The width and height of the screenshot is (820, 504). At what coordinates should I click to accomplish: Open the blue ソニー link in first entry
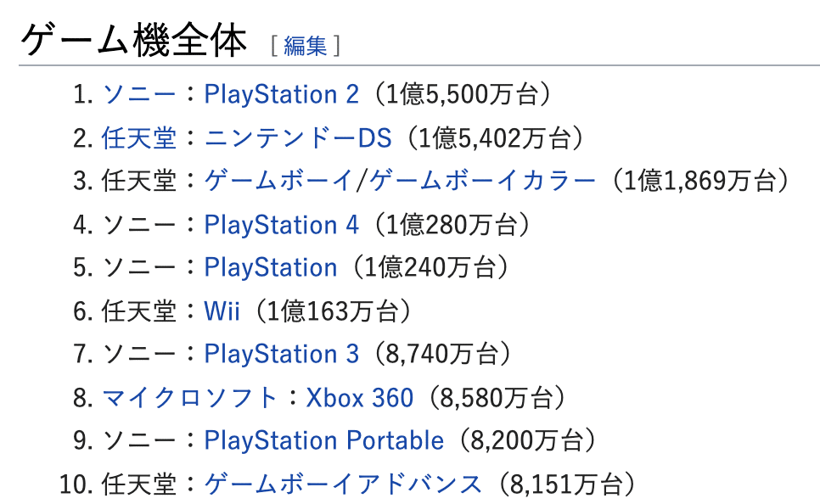coord(138,95)
